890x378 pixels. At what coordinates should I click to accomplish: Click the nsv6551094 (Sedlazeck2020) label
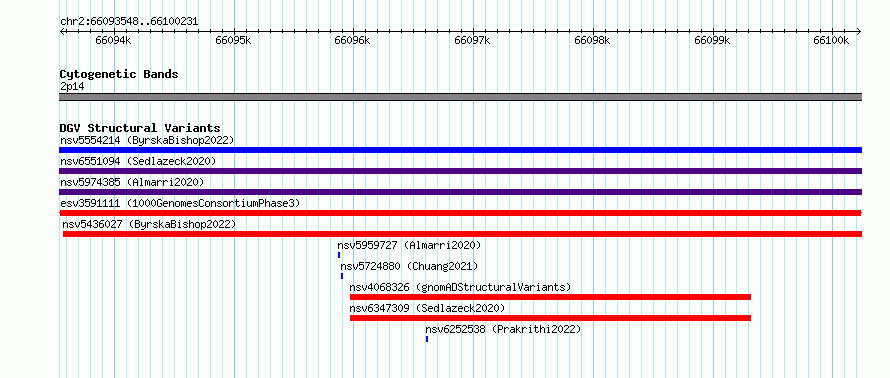(x=138, y=161)
